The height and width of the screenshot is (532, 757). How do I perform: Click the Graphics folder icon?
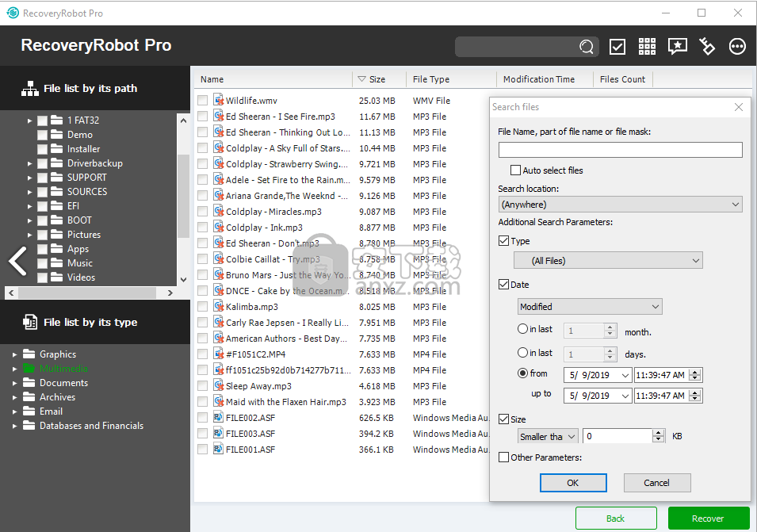pyautogui.click(x=29, y=354)
